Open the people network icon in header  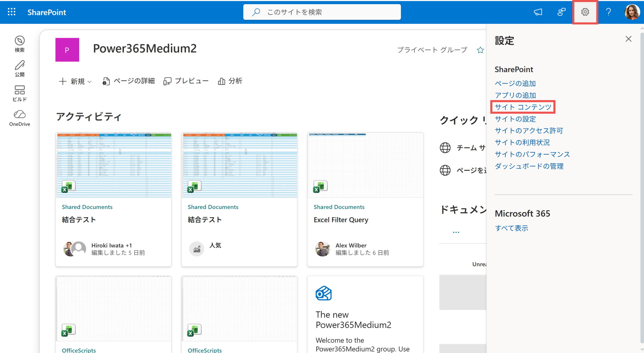561,12
